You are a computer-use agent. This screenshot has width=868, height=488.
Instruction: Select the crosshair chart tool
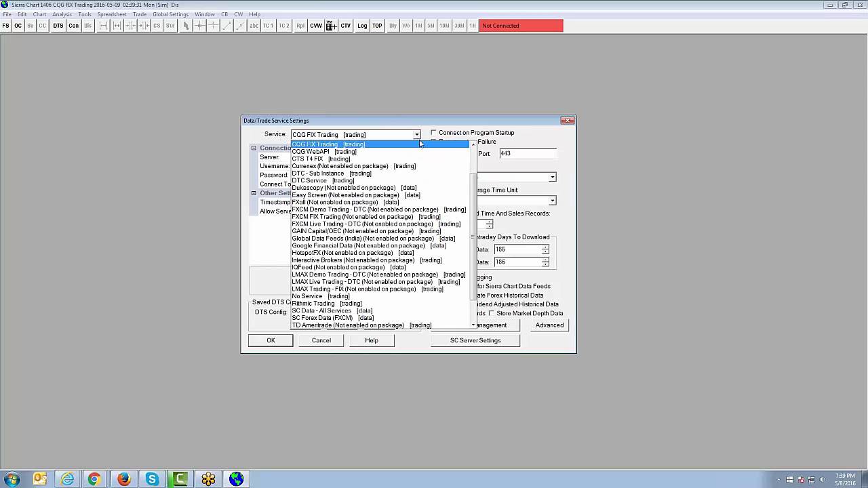click(199, 26)
